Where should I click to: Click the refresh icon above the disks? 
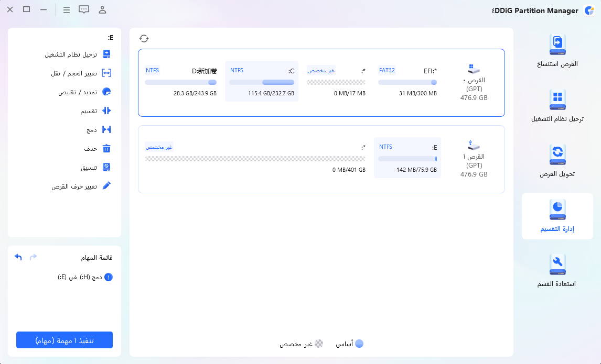(144, 38)
